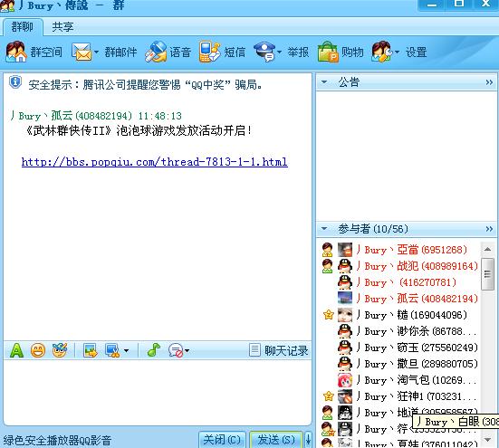Click the message blocking bubble icon
Image resolution: width=499 pixels, height=448 pixels.
[x=176, y=350]
